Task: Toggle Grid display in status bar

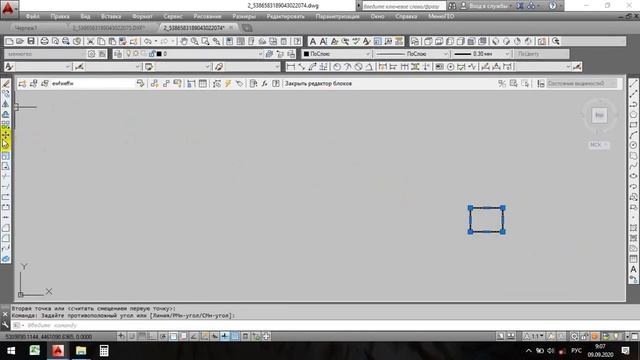Action: 142,336
